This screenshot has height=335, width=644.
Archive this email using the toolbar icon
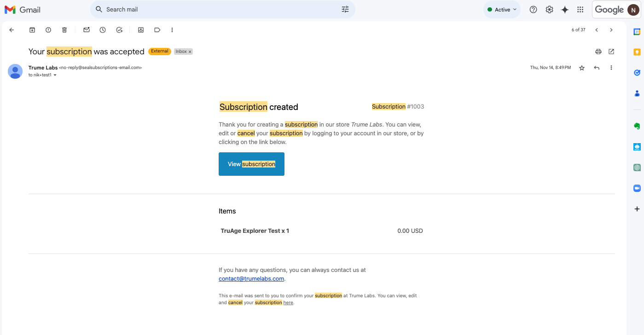[x=32, y=30]
